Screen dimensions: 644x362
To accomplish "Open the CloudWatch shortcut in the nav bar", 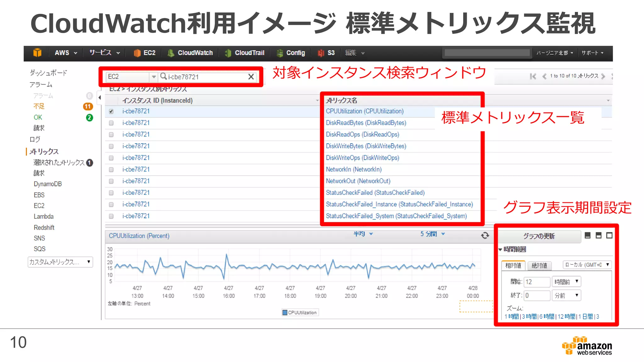I will pyautogui.click(x=190, y=53).
